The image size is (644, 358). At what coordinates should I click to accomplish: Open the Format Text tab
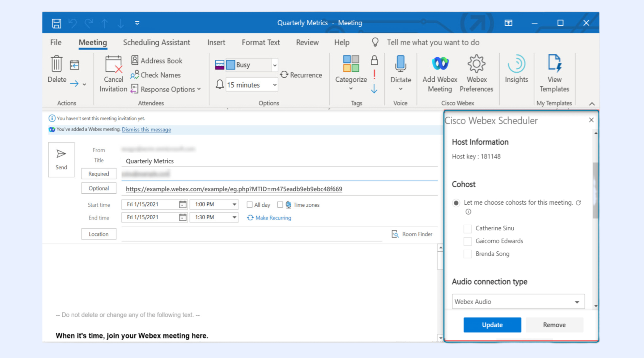click(x=261, y=42)
